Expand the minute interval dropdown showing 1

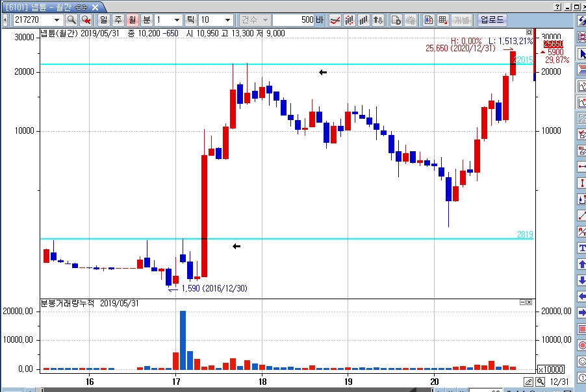tap(177, 20)
